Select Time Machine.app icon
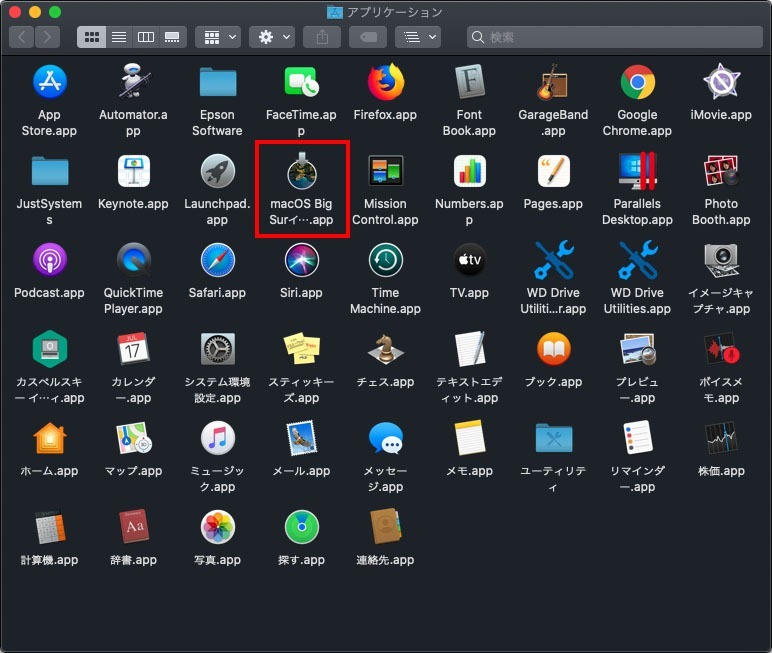This screenshot has height=653, width=772. coord(386,260)
